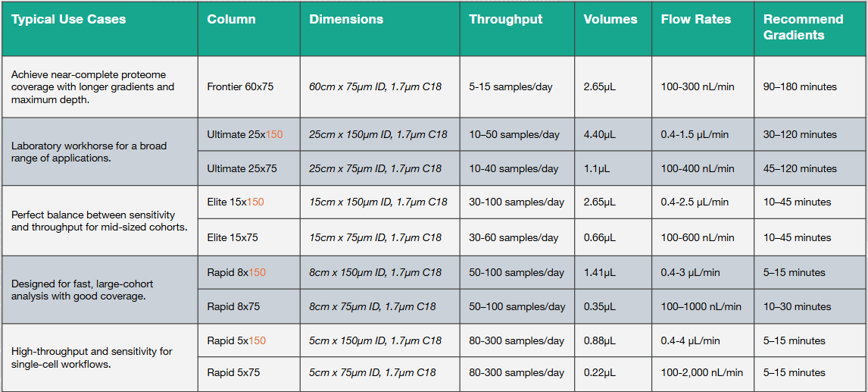Click the 8cm x 75µm ID dimensions cell
The height and width of the screenshot is (392, 868).
point(372,307)
